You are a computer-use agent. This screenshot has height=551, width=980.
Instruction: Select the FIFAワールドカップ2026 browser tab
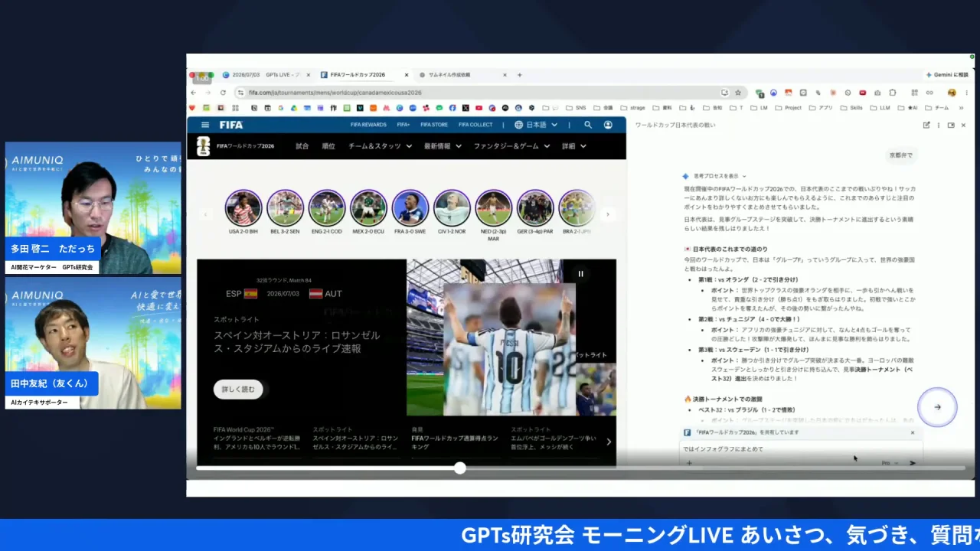point(363,75)
